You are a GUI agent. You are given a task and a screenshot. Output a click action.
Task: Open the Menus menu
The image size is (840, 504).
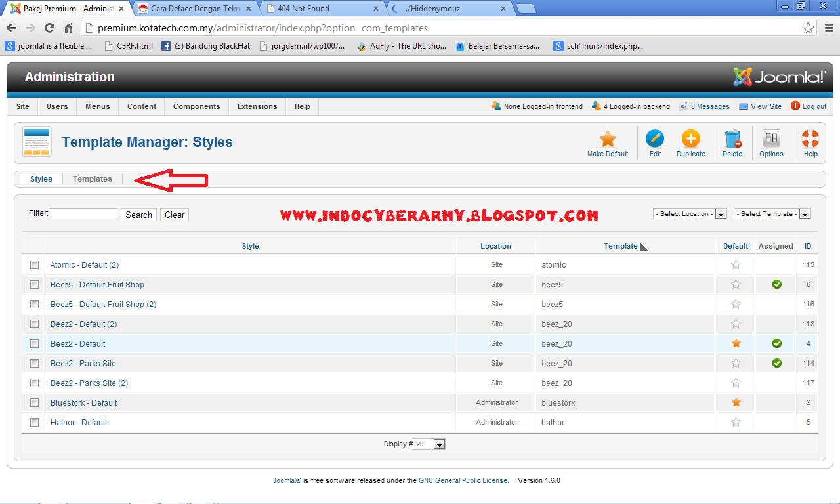point(98,106)
